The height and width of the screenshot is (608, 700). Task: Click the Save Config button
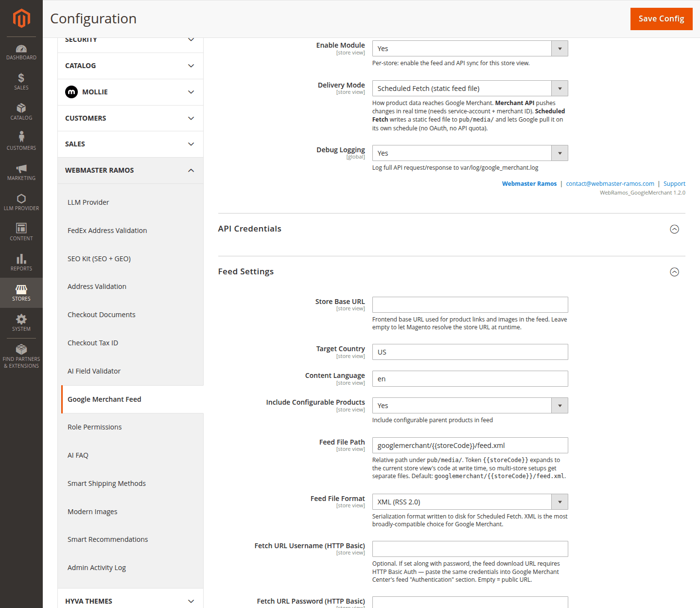tap(661, 18)
